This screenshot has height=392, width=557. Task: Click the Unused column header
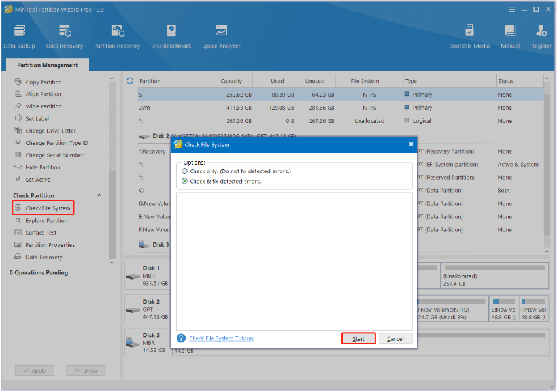[x=314, y=81]
